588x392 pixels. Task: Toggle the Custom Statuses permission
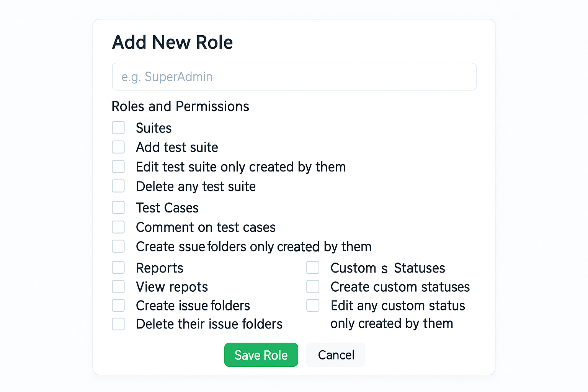tap(313, 268)
